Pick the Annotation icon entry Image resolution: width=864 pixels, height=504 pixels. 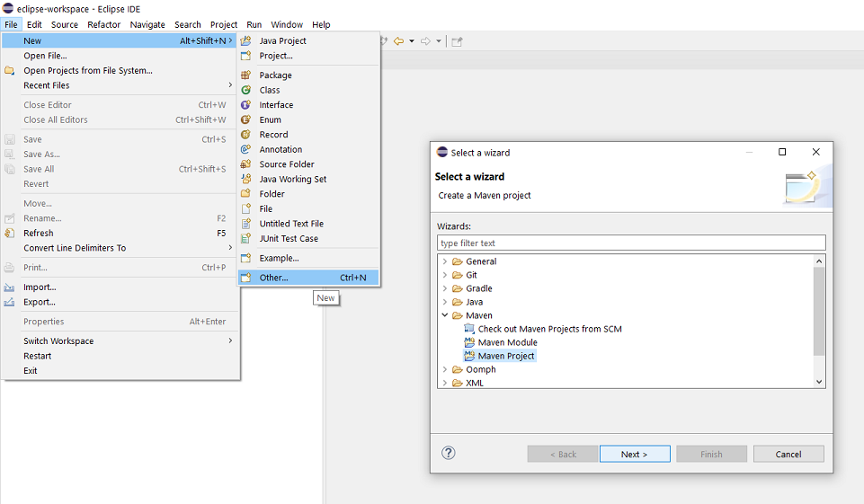(245, 149)
